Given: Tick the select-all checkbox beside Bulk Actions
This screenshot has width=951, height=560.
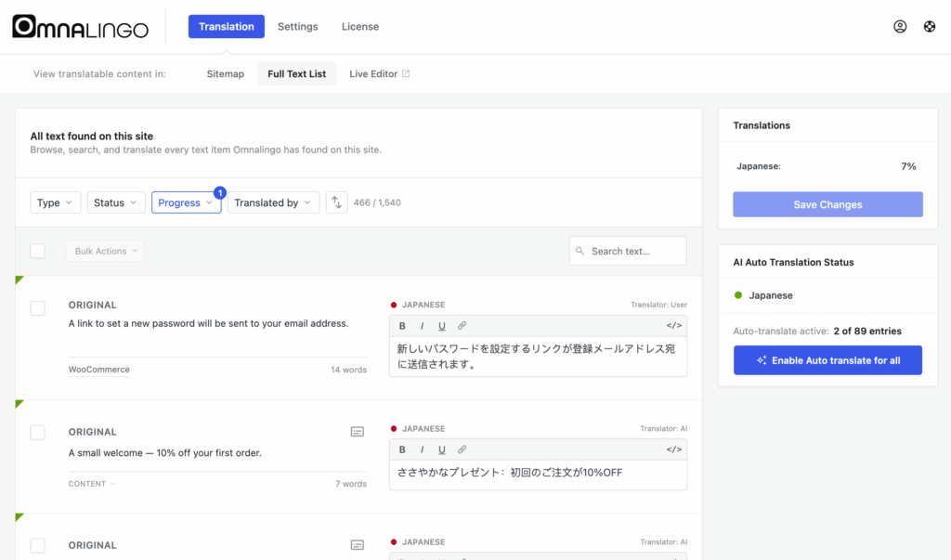Looking at the screenshot, I should (x=37, y=251).
